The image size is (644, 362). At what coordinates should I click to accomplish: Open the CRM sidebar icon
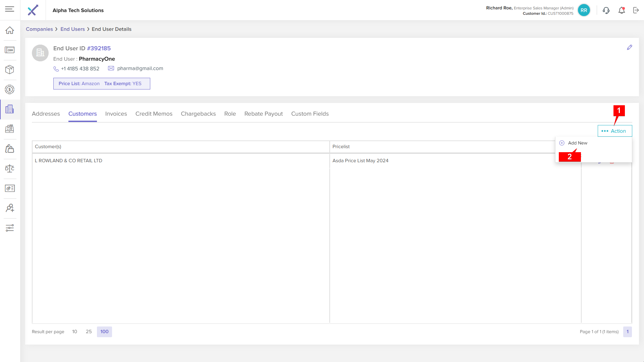[10, 50]
